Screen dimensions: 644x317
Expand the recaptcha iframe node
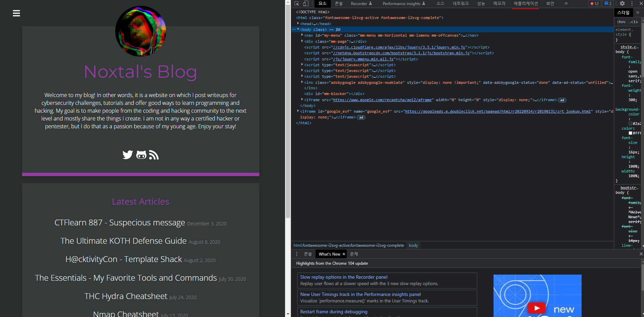[302, 99]
